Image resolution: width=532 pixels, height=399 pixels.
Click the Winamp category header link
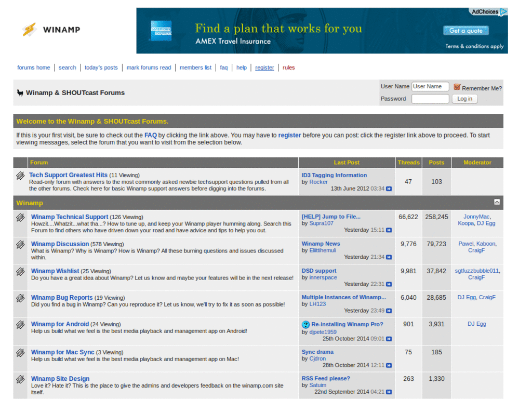tap(30, 203)
